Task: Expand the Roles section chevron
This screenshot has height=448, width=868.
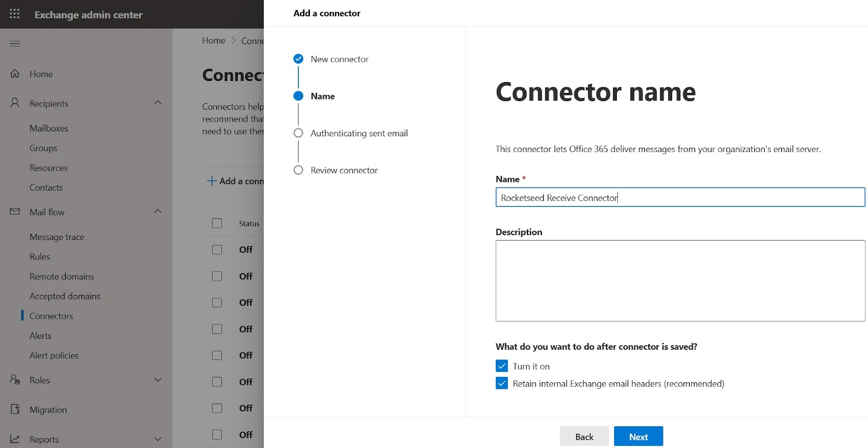Action: [158, 380]
